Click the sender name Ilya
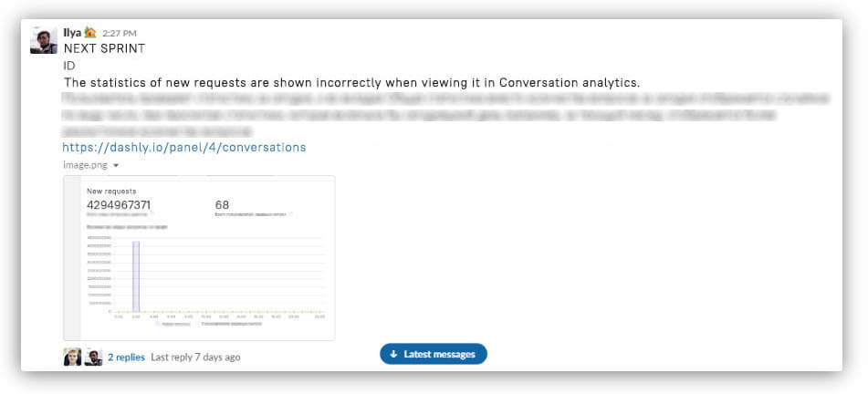868x394 pixels. (72, 33)
